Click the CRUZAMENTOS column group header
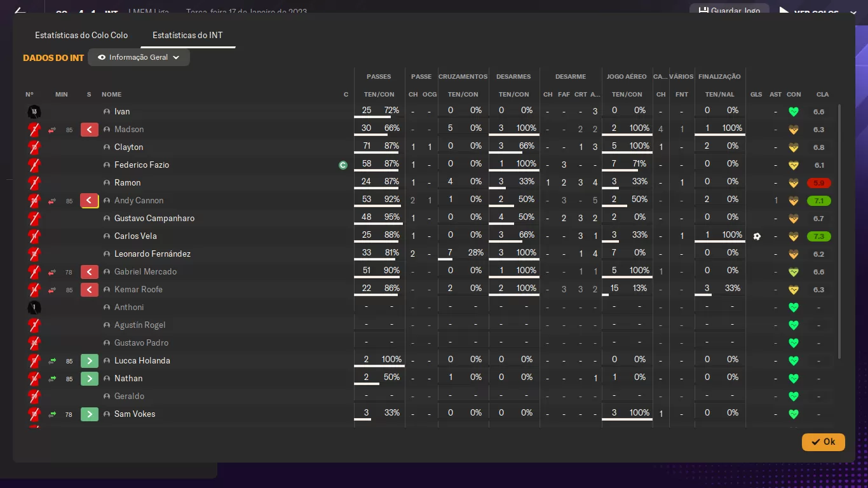This screenshot has width=868, height=488. coord(463,76)
